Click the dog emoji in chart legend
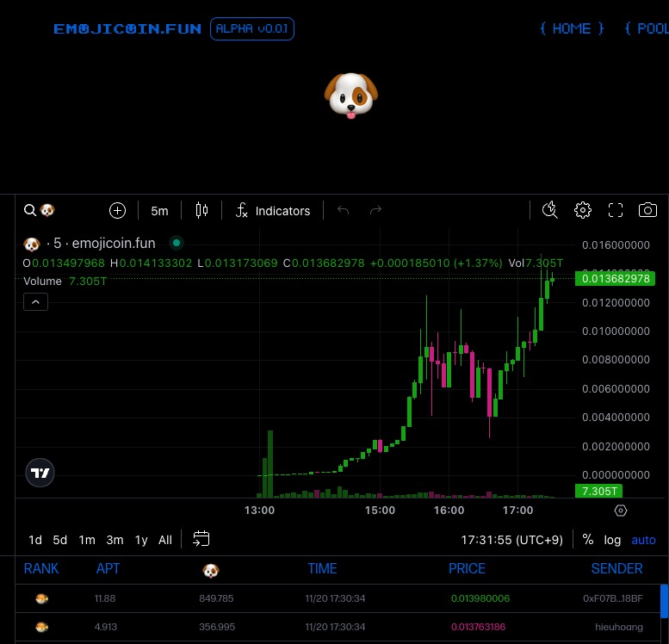 (32, 245)
